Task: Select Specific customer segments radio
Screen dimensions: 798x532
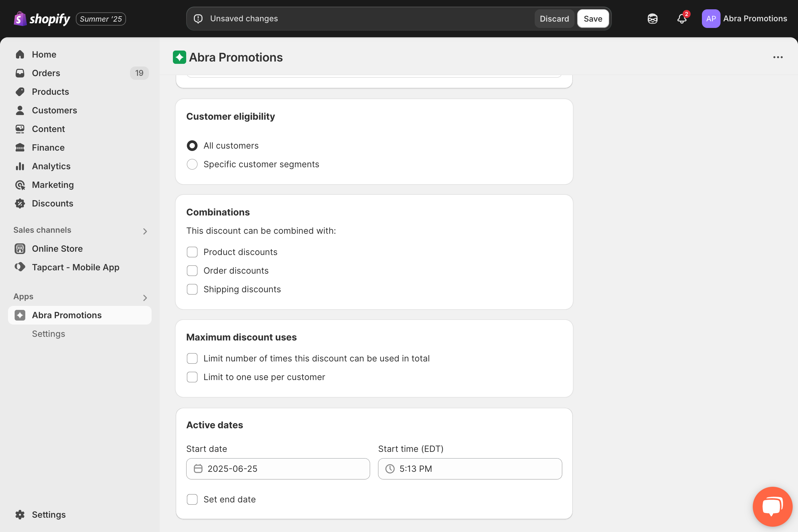Action: 192,164
